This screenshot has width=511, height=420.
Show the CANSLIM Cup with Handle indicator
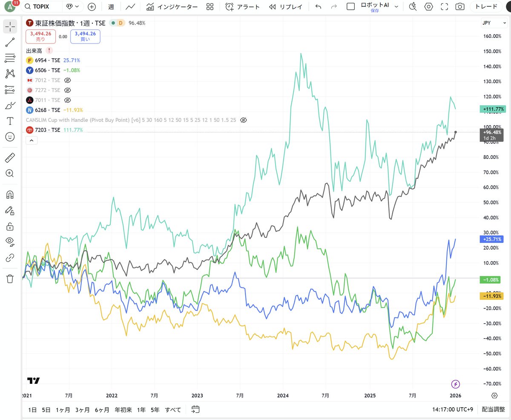pyautogui.click(x=244, y=120)
